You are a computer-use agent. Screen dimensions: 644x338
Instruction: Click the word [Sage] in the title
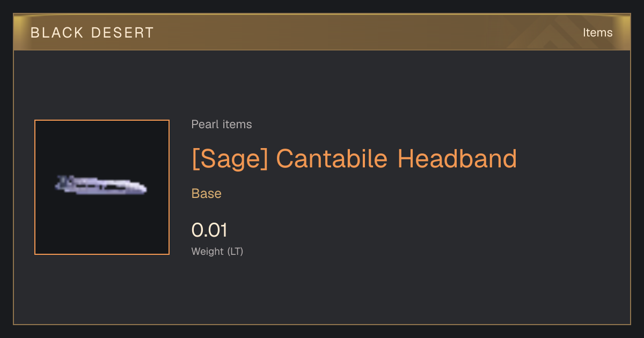tap(230, 159)
